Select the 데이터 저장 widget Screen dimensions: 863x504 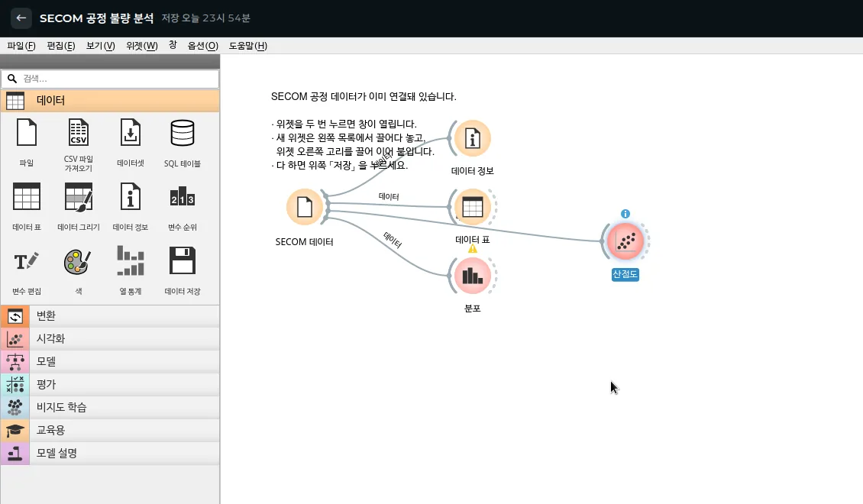click(183, 270)
